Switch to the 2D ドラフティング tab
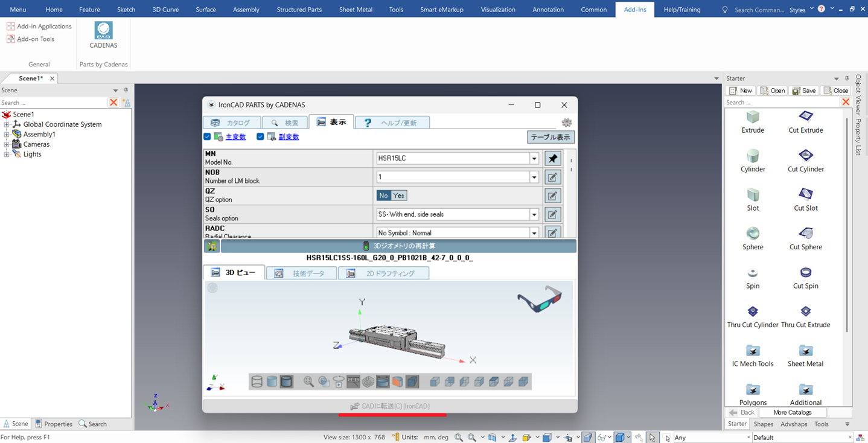868x443 pixels. (383, 273)
